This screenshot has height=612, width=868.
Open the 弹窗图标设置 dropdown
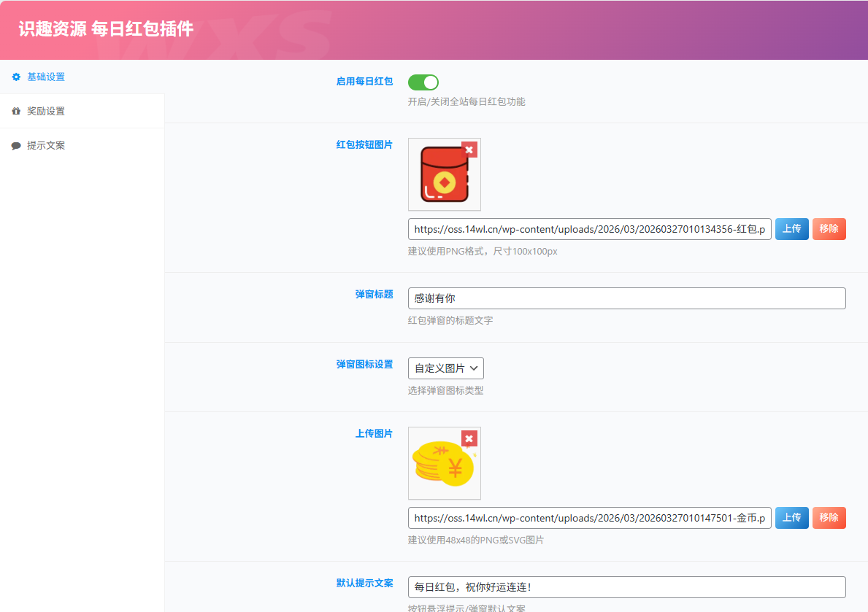445,368
